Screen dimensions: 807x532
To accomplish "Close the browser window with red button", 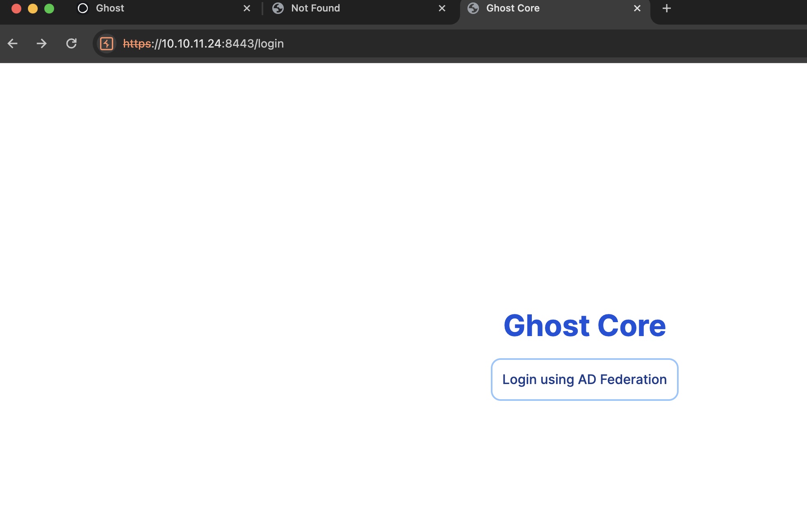I will (x=16, y=8).
